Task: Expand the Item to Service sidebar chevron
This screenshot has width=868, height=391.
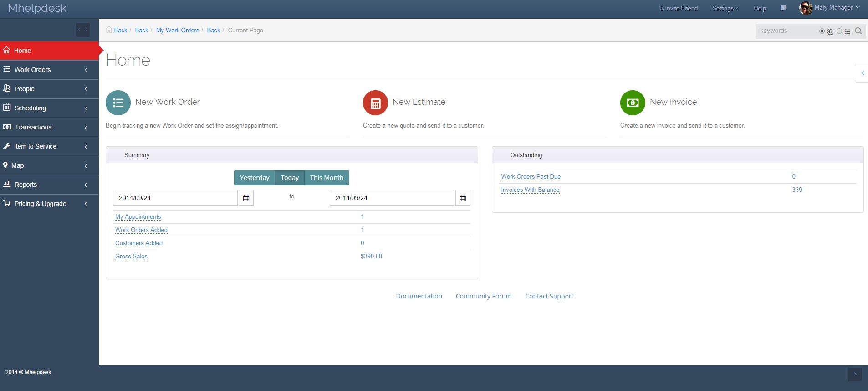Action: (86, 146)
